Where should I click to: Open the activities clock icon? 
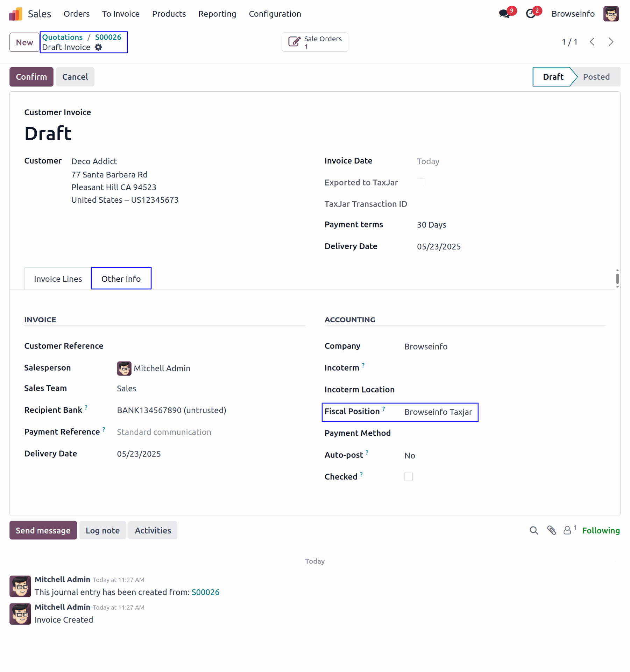coord(531,14)
